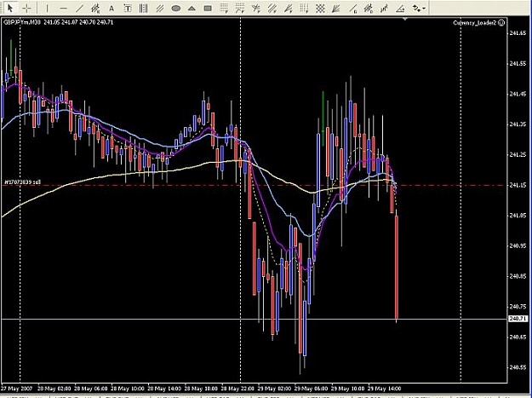The image size is (532, 398).
Task: Click the chart shift triangle marker
Action: 405,20
